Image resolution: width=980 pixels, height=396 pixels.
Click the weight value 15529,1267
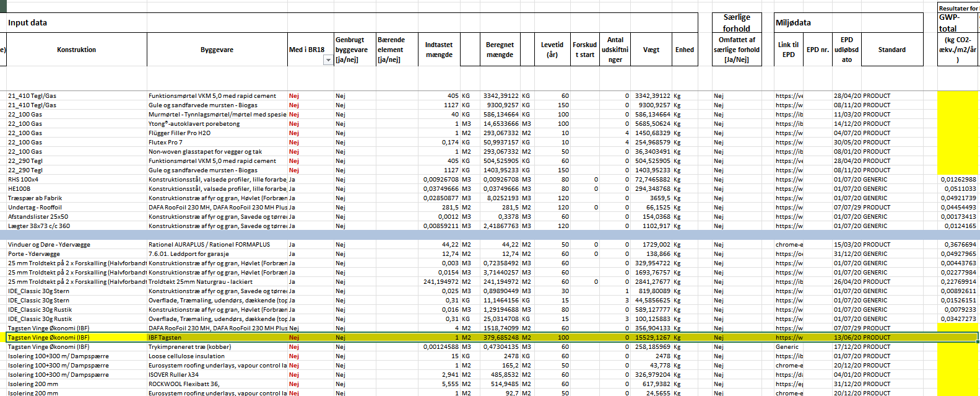(651, 338)
